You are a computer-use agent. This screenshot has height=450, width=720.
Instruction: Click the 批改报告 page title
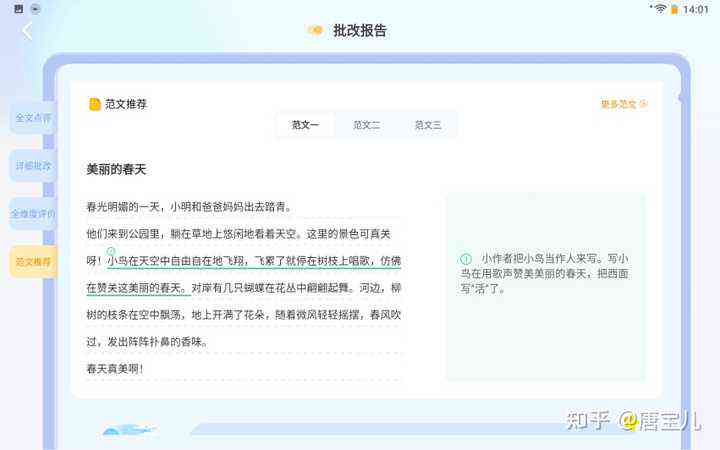(360, 31)
